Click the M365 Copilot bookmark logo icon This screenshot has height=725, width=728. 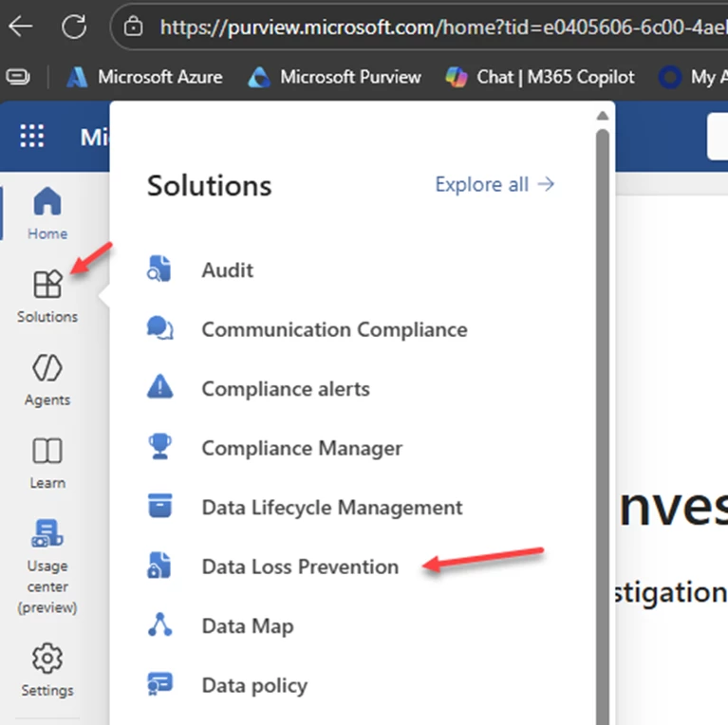click(x=457, y=77)
